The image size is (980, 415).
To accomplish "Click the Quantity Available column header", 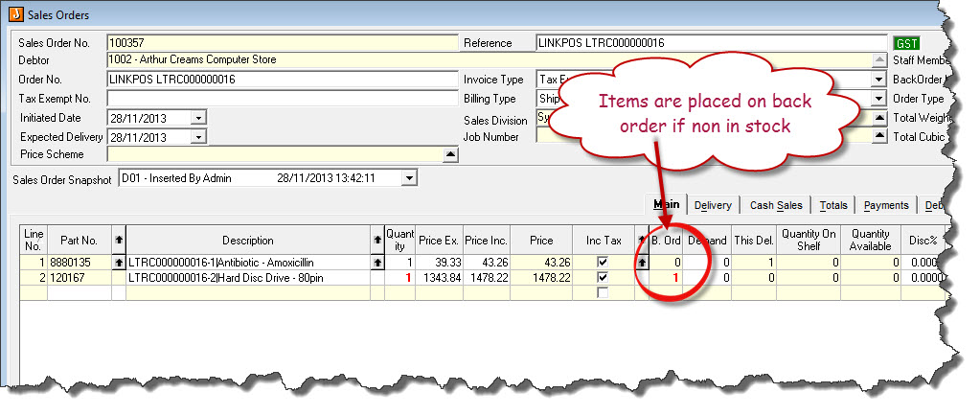I will click(870, 240).
